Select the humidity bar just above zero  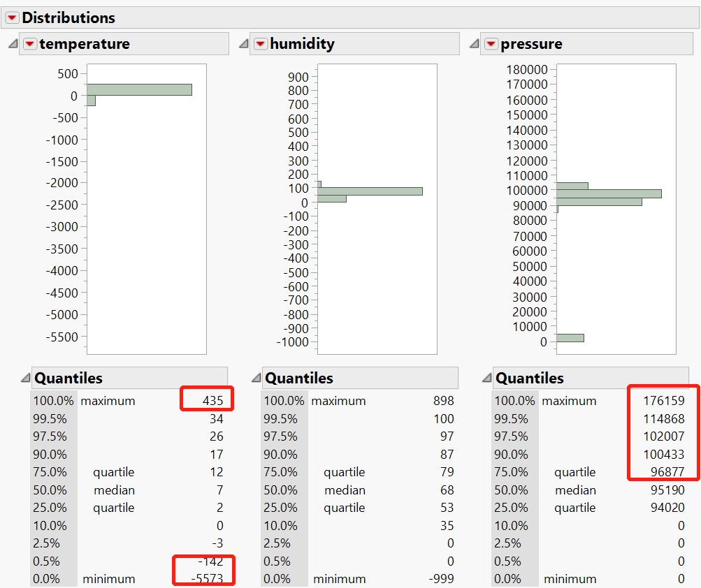(332, 199)
